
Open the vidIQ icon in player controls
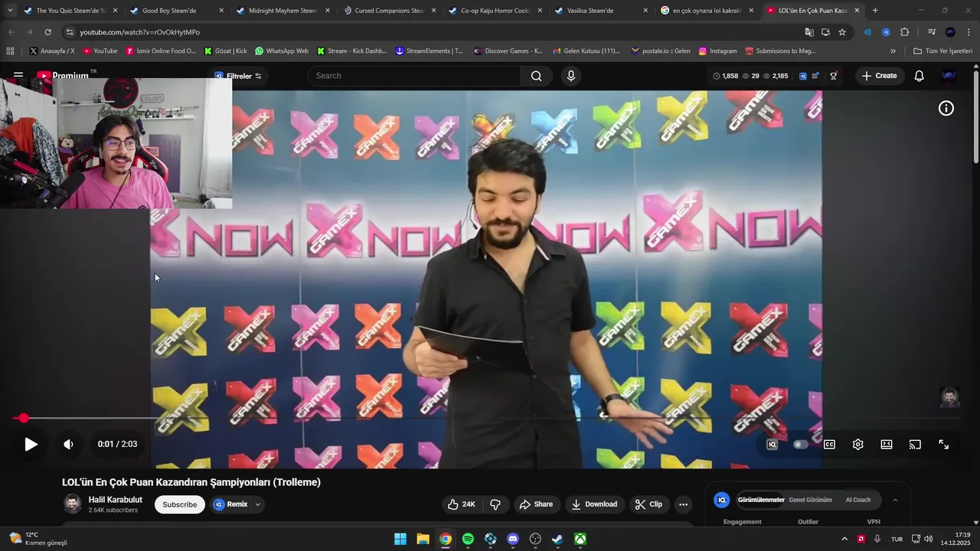(773, 445)
